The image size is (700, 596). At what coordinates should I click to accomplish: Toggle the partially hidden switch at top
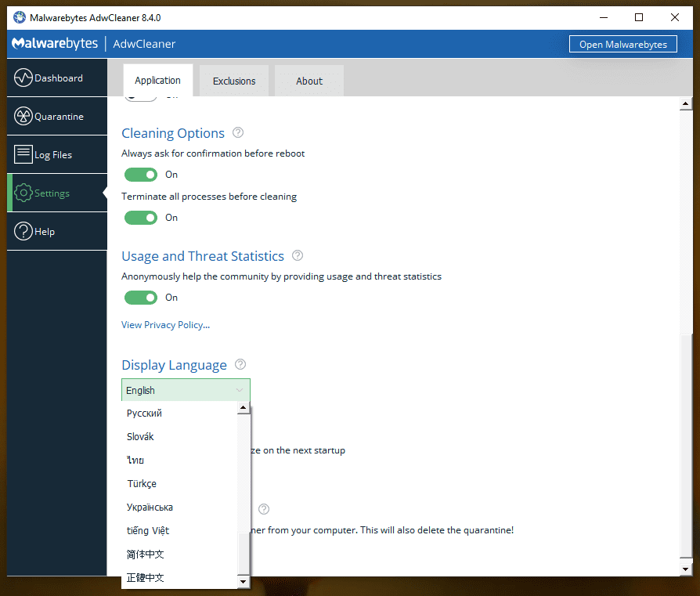point(141,99)
